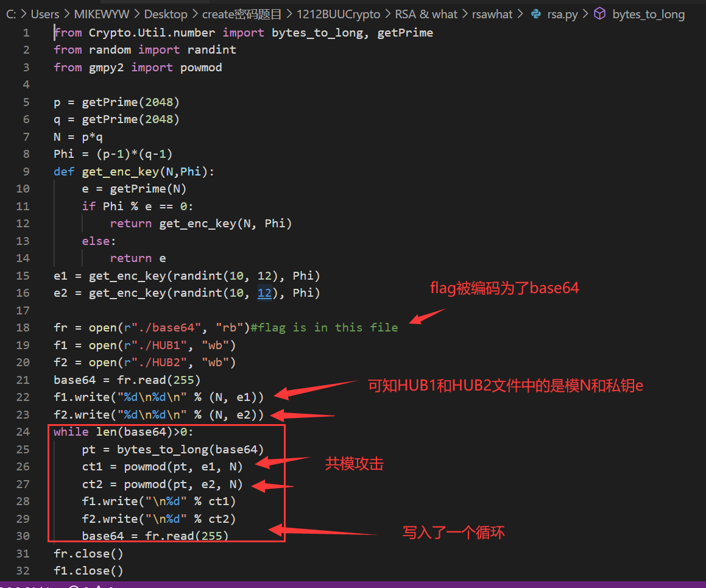Click 'randint' in the line 2 import
Image resolution: width=706 pixels, height=588 pixels.
pos(211,50)
